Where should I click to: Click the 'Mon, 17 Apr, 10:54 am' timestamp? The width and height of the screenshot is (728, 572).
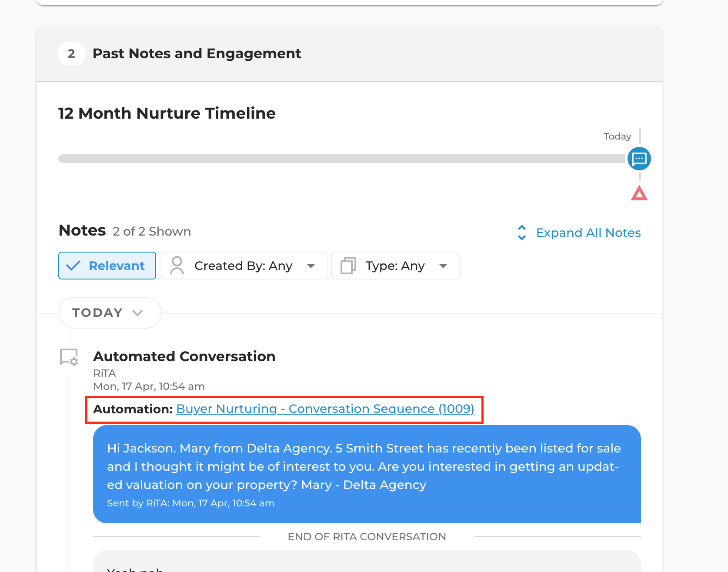pyautogui.click(x=149, y=386)
